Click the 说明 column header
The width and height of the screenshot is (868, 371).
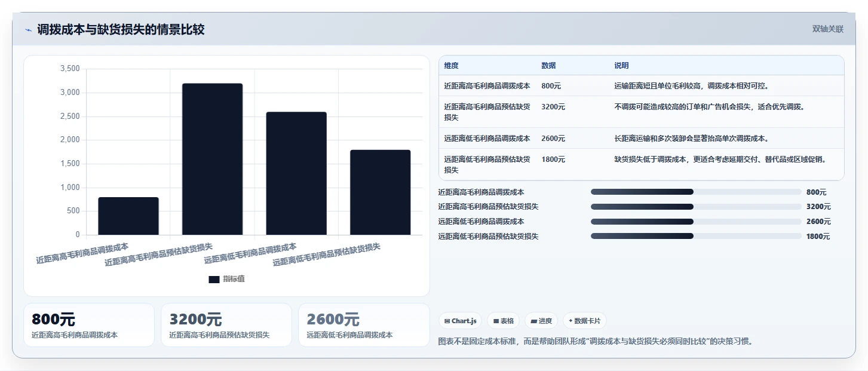(x=621, y=66)
